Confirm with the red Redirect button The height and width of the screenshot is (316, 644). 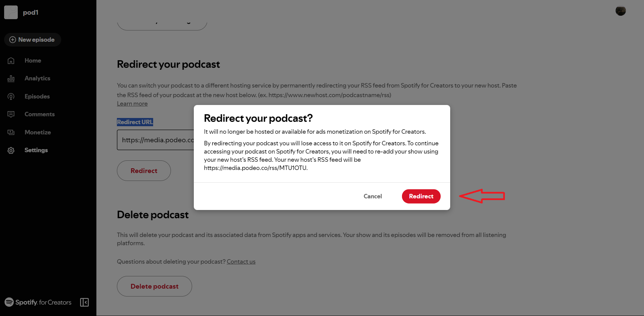(x=421, y=196)
